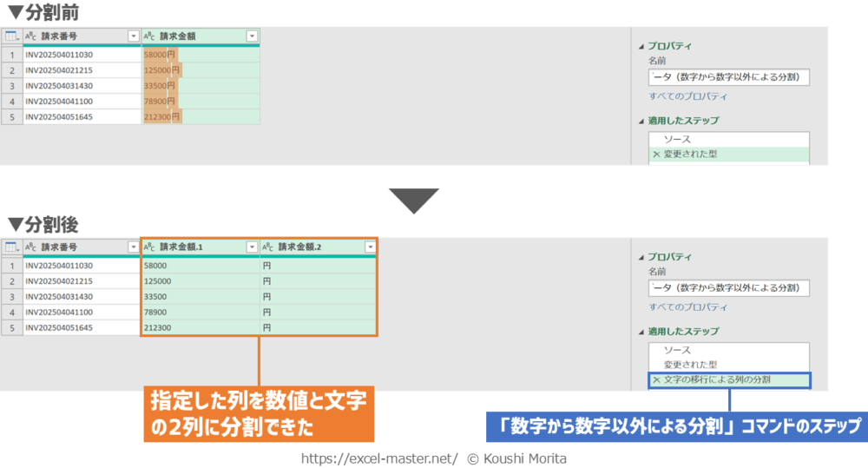The width and height of the screenshot is (868, 468).
Task: Click INV202504011030 in before-split table
Action: (x=82, y=55)
